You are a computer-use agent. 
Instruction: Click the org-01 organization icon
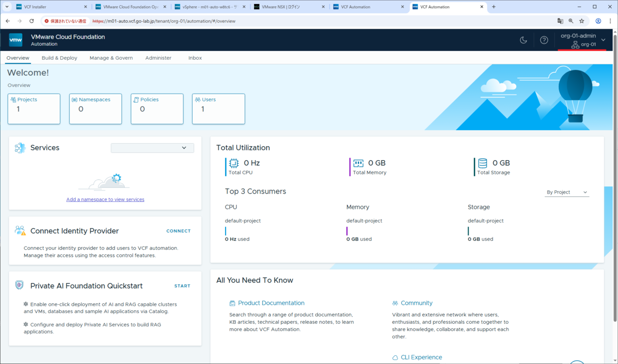[x=575, y=45]
